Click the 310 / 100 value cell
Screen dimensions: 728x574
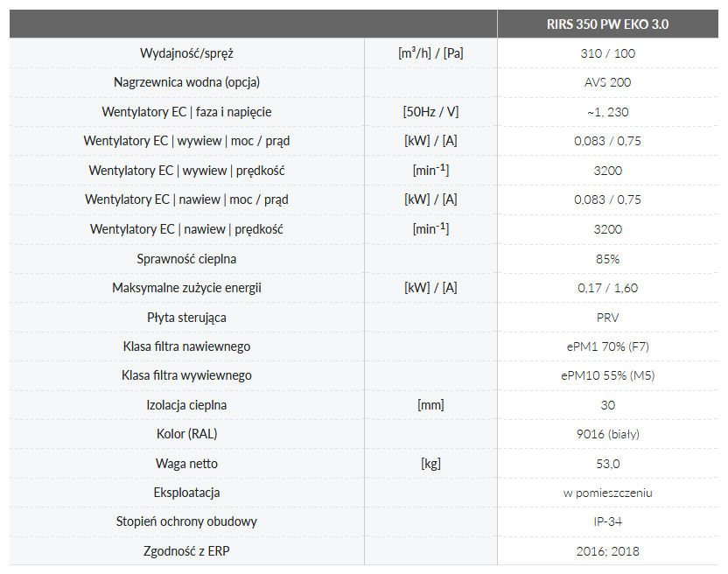pos(607,53)
